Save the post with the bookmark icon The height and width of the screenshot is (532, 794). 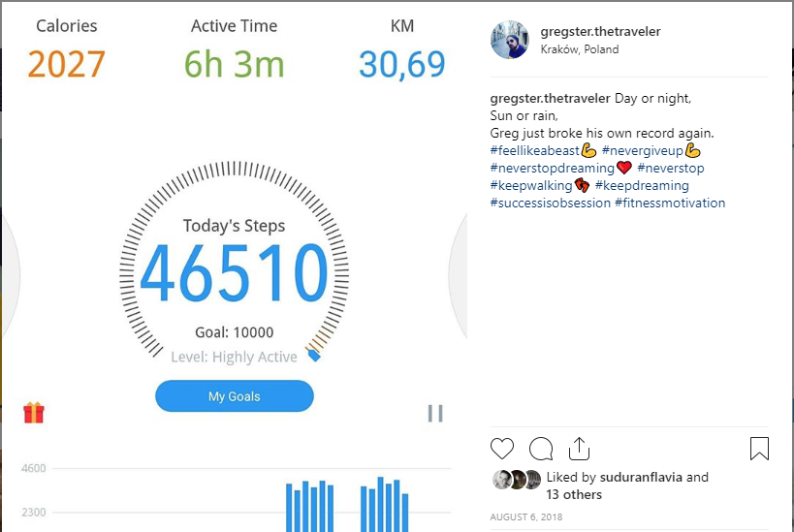(759, 449)
